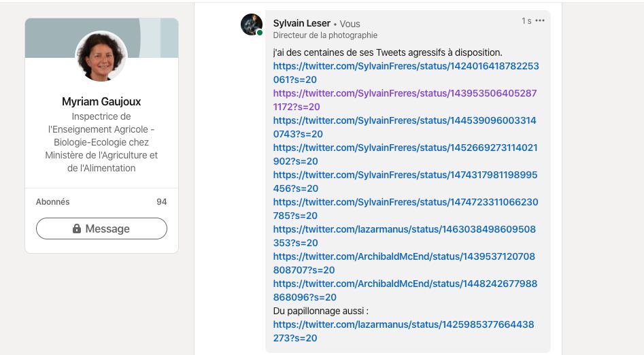644x355 pixels.
Task: Click Myriam Gaujoux's Inspectrice job headline text
Action: pyautogui.click(x=101, y=142)
